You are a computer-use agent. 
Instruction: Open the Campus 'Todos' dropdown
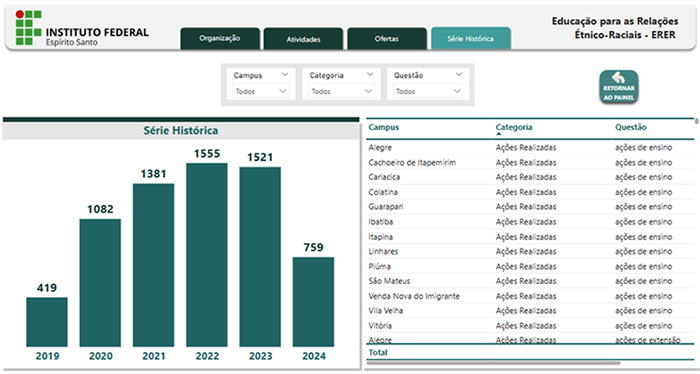coord(261,91)
